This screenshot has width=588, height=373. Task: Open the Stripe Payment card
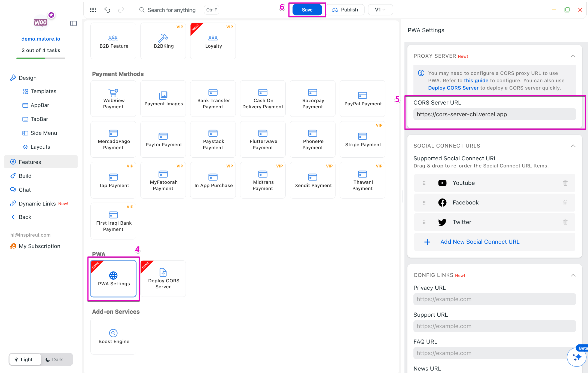[362, 139]
